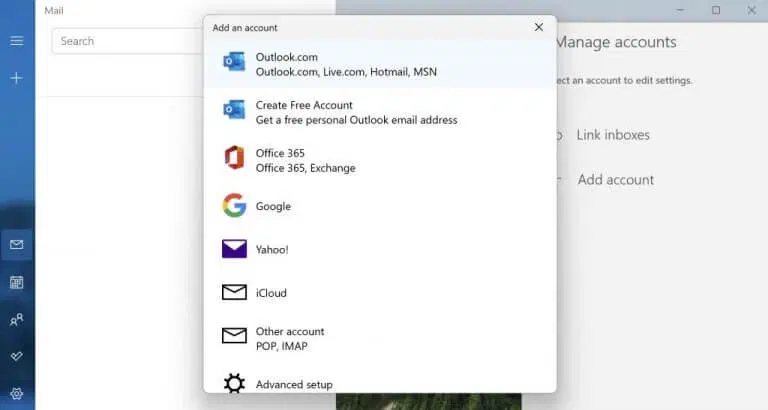Open the hamburger navigation menu

17,41
